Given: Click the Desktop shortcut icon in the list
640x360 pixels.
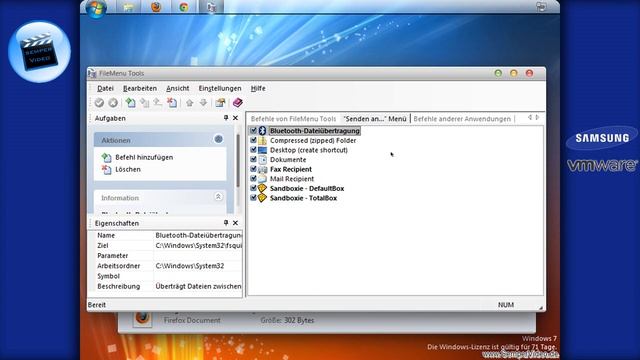Looking at the screenshot, I should (x=262, y=150).
